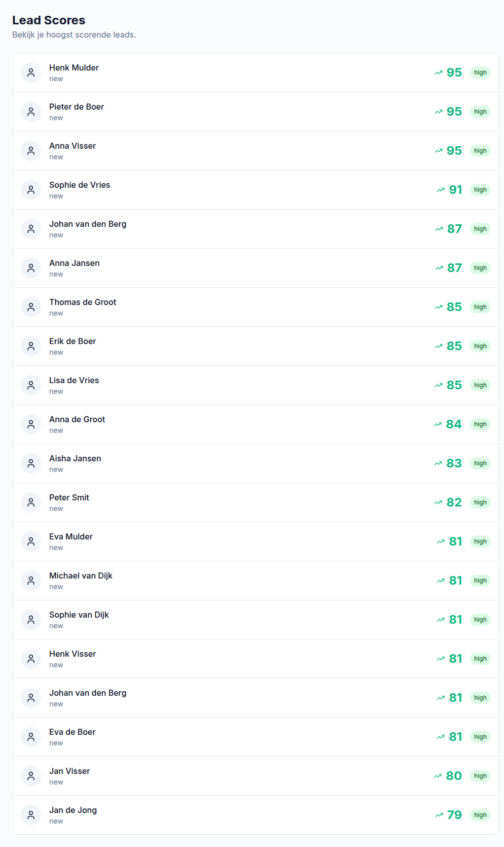504x847 pixels.
Task: Click the subtitle about hoogst scorende leads
Action: 74,35
